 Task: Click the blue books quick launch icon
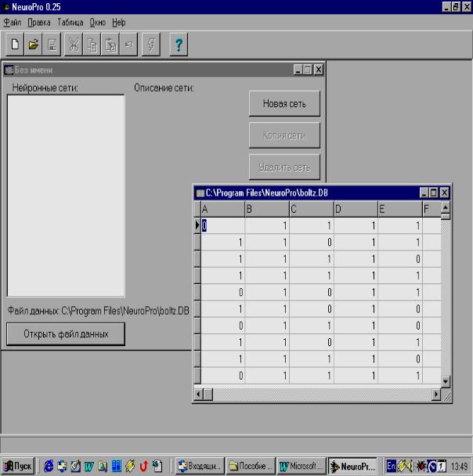116,466
